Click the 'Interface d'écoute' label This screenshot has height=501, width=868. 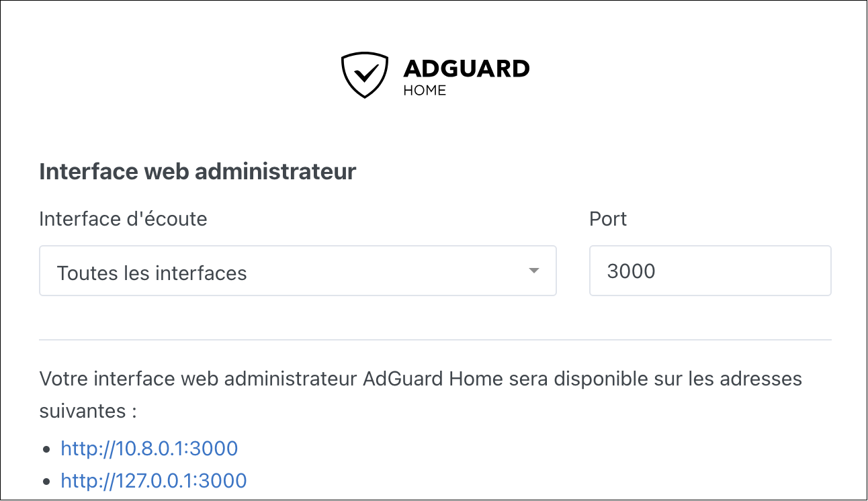[123, 219]
